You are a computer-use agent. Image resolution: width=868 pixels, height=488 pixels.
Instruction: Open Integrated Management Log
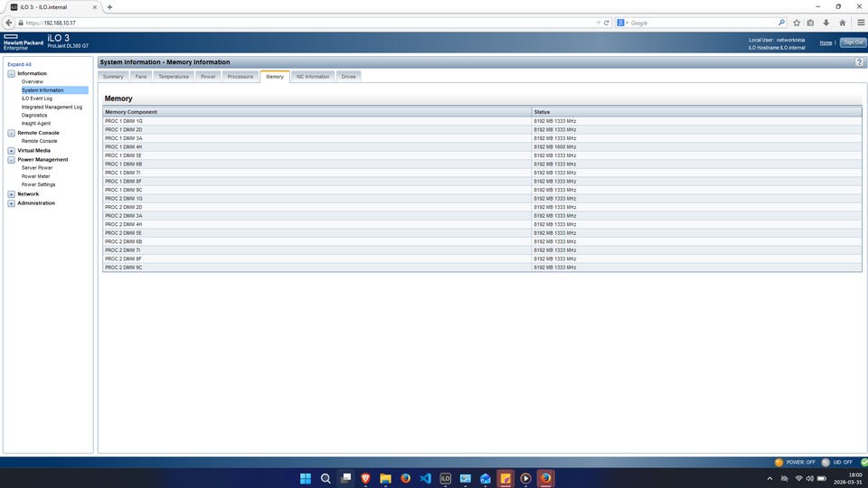(x=52, y=107)
